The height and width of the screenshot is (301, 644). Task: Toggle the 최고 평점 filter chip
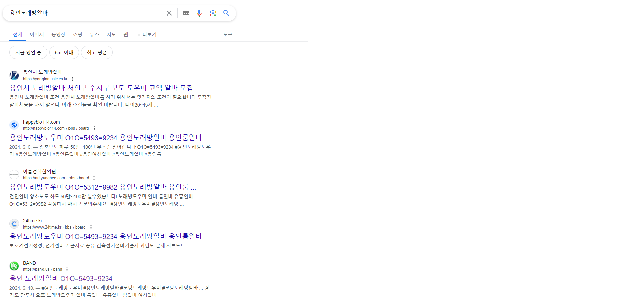(x=97, y=52)
